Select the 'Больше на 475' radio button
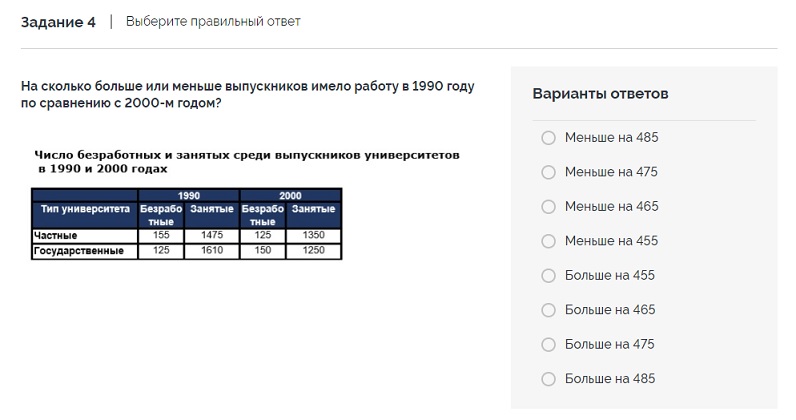The height and width of the screenshot is (420, 796). coord(548,345)
